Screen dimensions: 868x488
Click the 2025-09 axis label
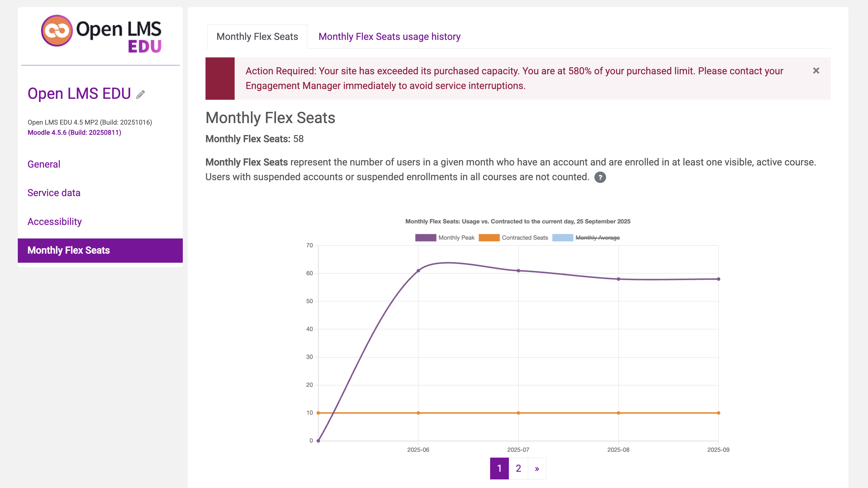click(718, 450)
